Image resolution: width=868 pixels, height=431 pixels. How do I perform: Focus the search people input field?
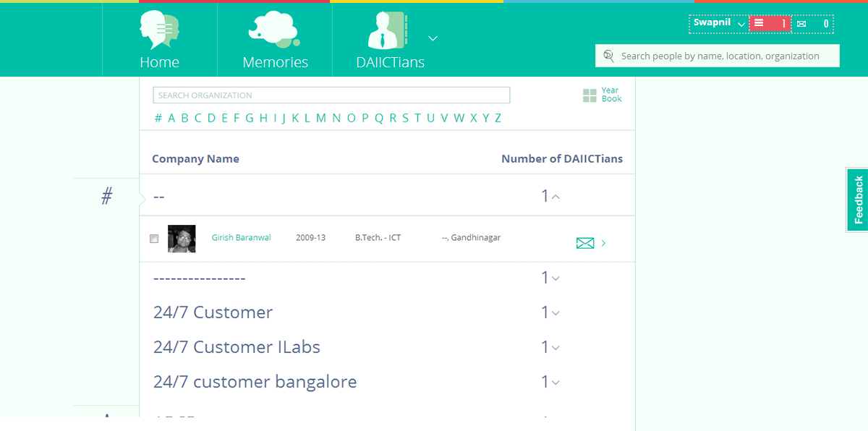click(x=718, y=56)
